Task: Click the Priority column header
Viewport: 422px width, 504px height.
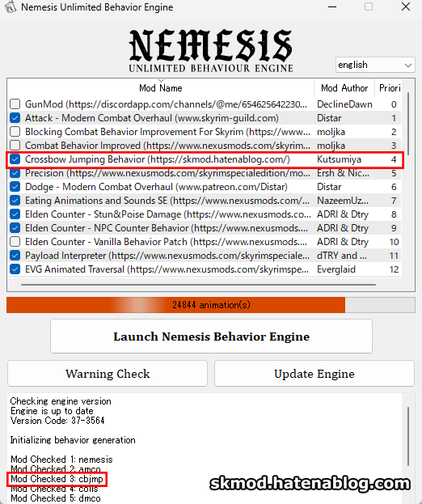Action: click(x=389, y=87)
